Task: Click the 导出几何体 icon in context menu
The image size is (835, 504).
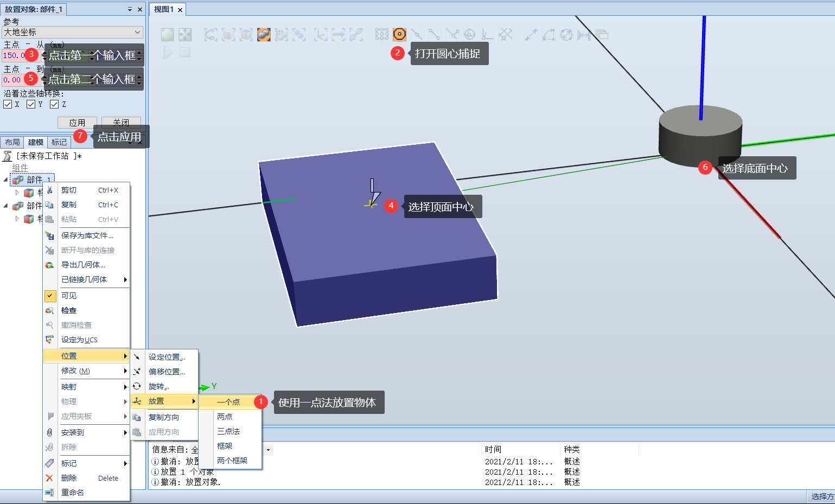Action: [x=49, y=265]
